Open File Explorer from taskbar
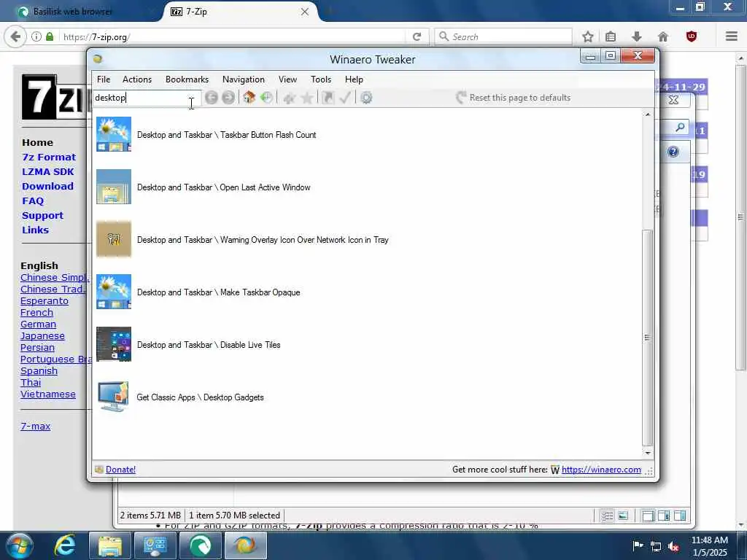Viewport: 747px width, 560px height. click(110, 545)
